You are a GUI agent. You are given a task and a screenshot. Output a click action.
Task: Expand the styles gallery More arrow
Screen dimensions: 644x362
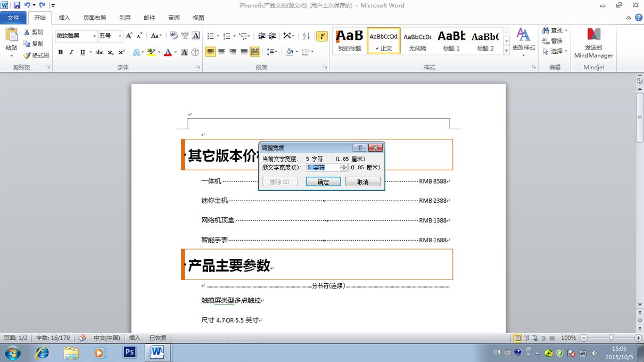tap(506, 51)
